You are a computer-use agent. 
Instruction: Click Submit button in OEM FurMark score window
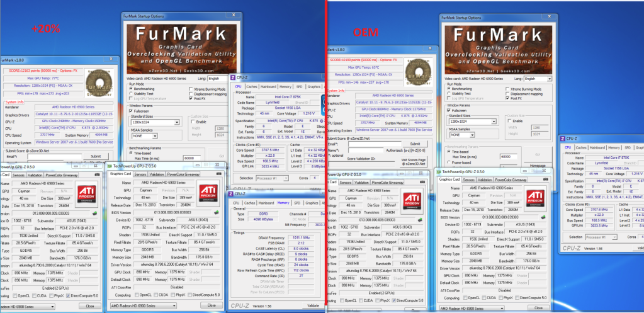point(415,144)
